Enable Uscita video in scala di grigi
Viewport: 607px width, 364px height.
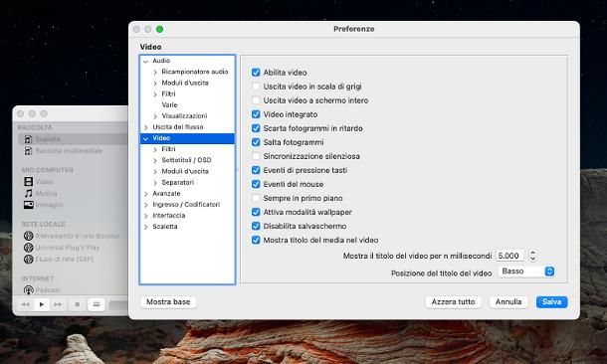[256, 87]
